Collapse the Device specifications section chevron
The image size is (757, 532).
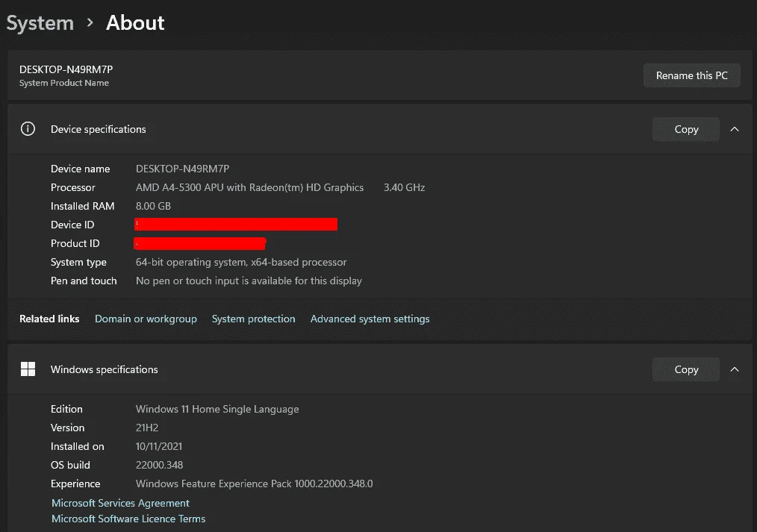click(735, 129)
